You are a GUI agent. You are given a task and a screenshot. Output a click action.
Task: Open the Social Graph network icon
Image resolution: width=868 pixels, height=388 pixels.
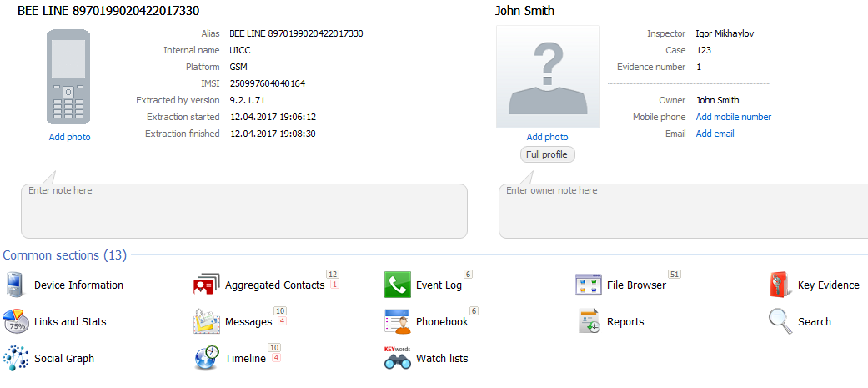coord(16,358)
